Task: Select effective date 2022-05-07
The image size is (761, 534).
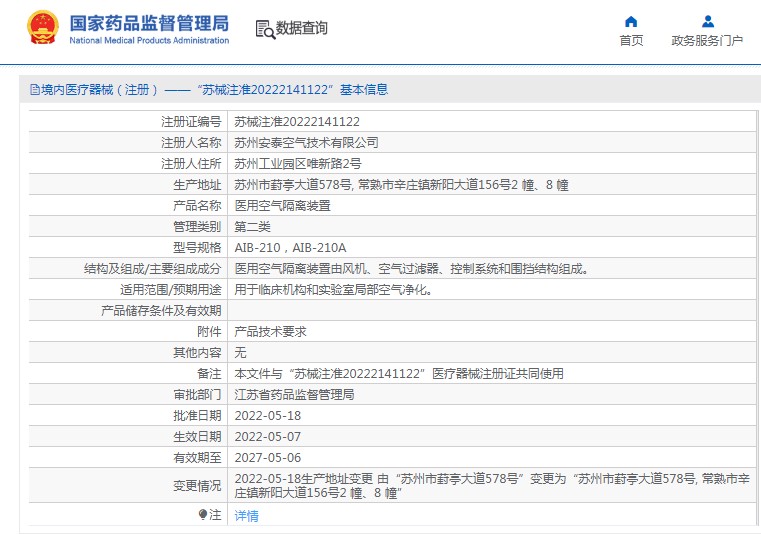Action: pyautogui.click(x=268, y=436)
